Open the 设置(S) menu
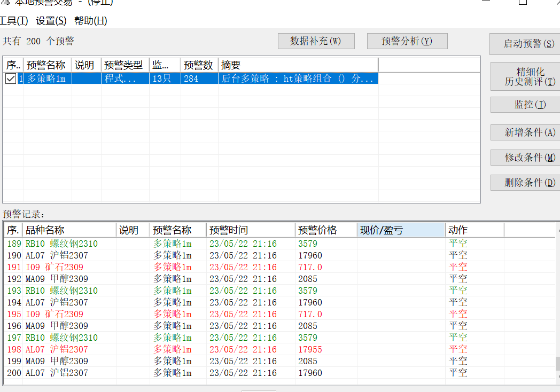 [51, 21]
